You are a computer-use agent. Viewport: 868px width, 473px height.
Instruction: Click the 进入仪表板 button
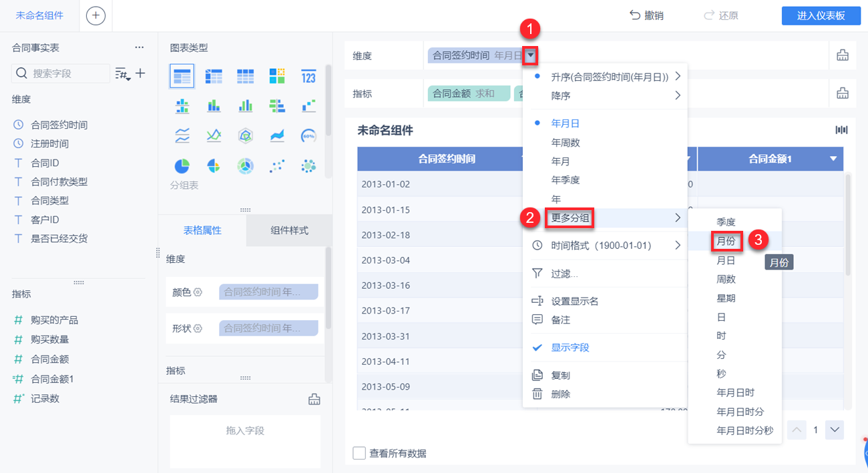point(821,16)
